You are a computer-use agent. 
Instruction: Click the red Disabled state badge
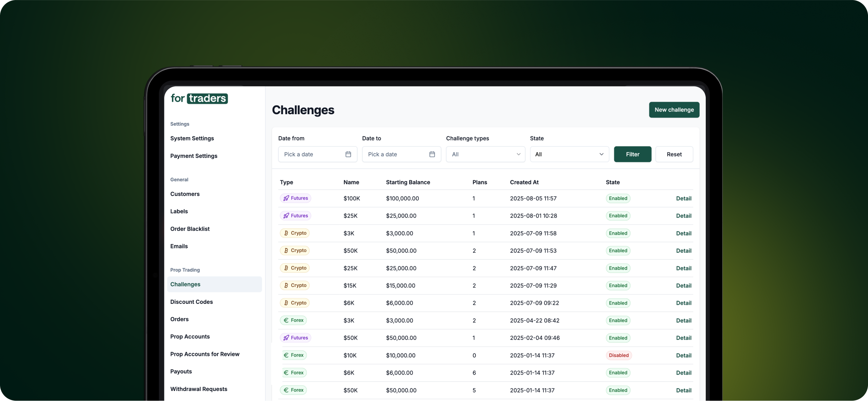coord(618,355)
